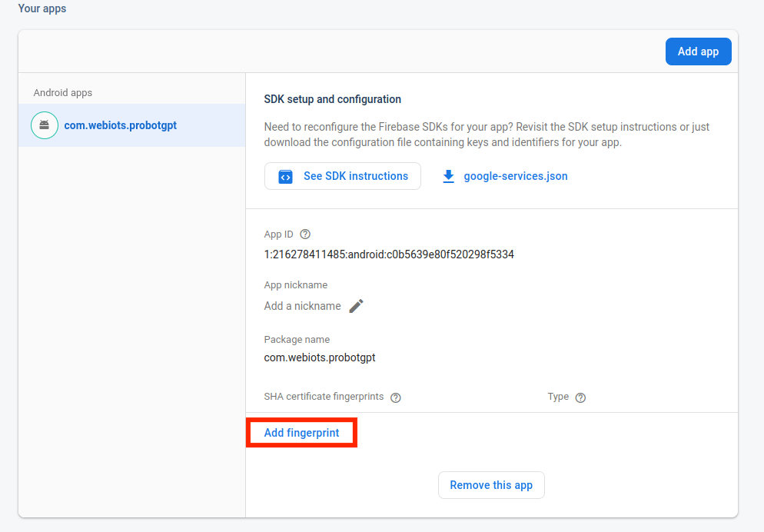Open the help icon next to App ID
Screen dimensions: 764x532
pyautogui.click(x=305, y=234)
